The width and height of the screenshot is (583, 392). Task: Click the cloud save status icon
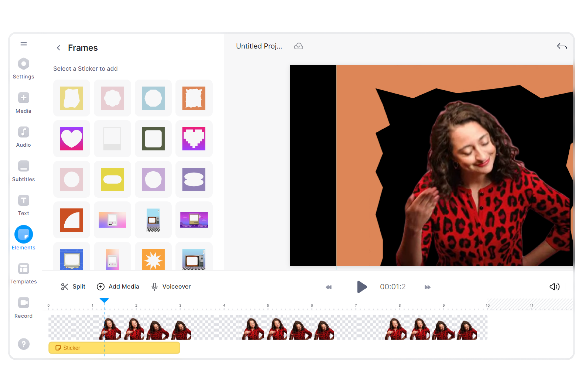pos(298,46)
